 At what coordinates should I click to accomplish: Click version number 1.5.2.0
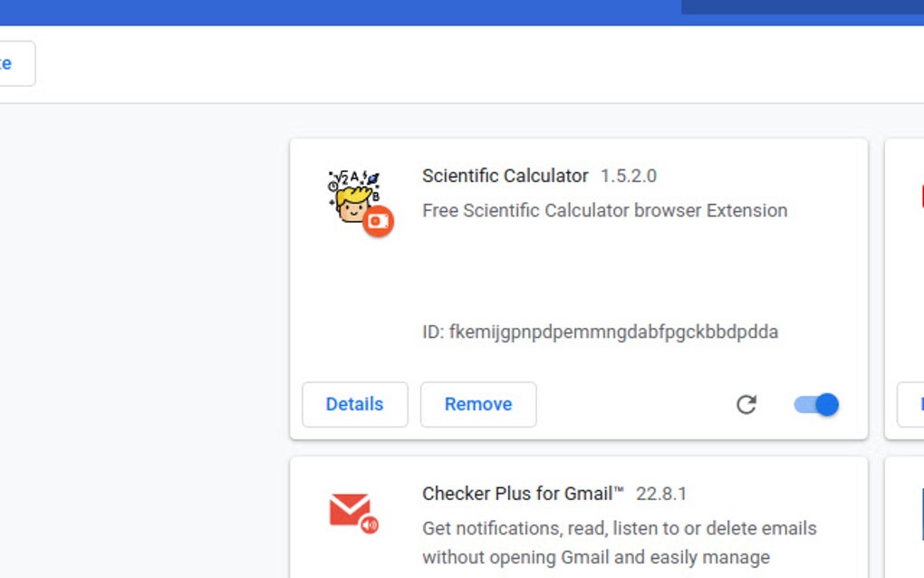click(x=630, y=176)
